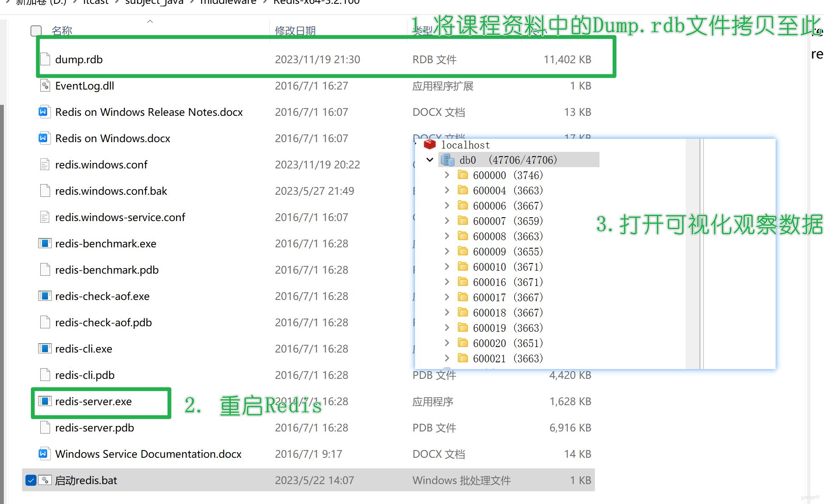The height and width of the screenshot is (504, 824).
Task: Expand the 600020 key folder
Action: 447,343
